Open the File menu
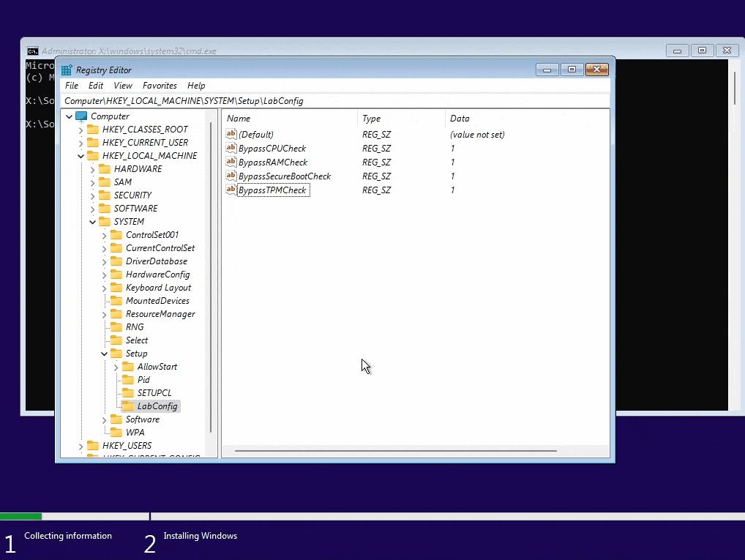745x560 pixels. (72, 86)
